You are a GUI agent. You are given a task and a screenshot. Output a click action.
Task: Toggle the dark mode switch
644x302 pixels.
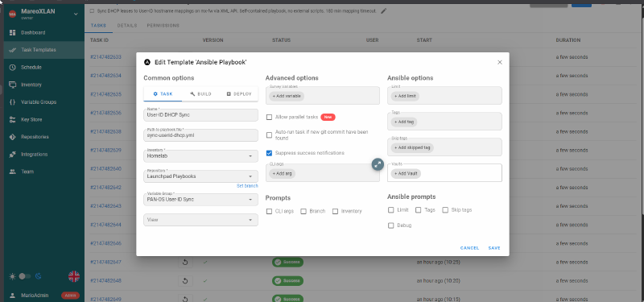tap(25, 276)
